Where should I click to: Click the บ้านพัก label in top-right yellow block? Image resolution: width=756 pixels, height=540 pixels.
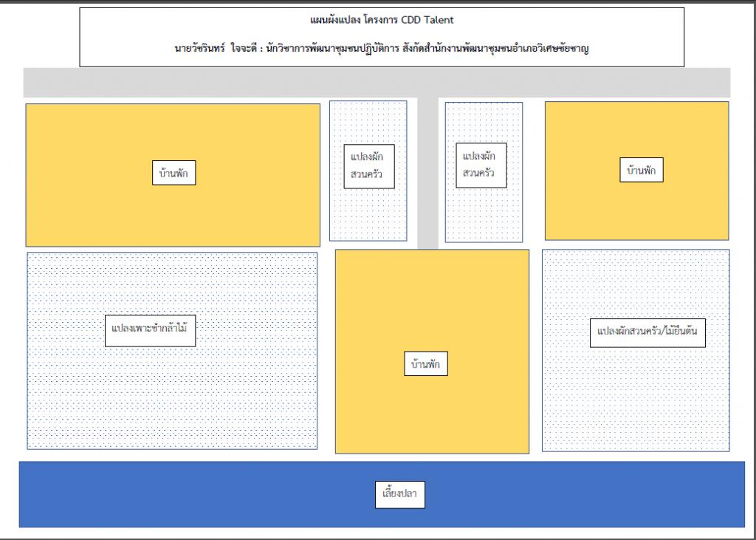[641, 170]
